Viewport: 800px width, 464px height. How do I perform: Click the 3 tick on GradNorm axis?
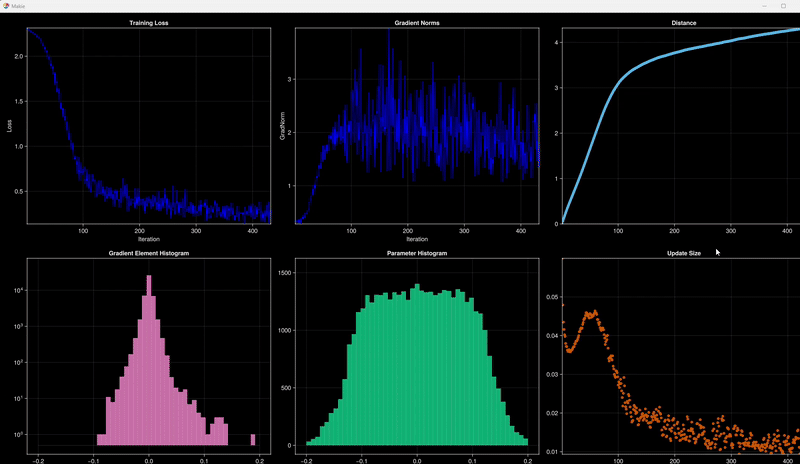pyautogui.click(x=289, y=80)
